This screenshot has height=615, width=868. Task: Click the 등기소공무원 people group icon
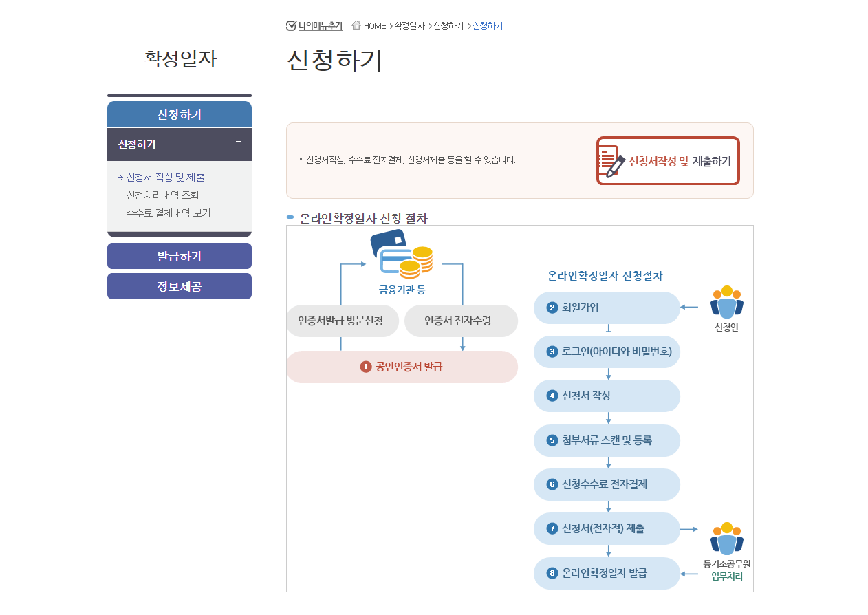(x=727, y=539)
